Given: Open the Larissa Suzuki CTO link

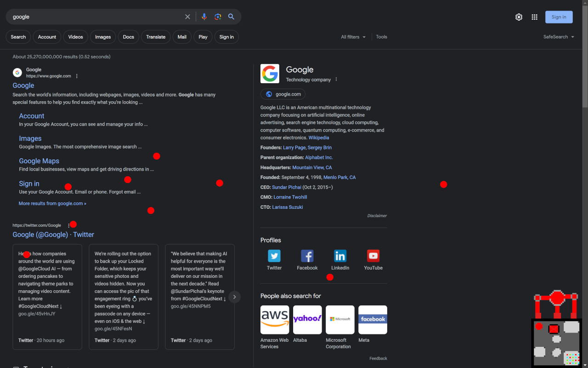Looking at the screenshot, I should [288, 207].
